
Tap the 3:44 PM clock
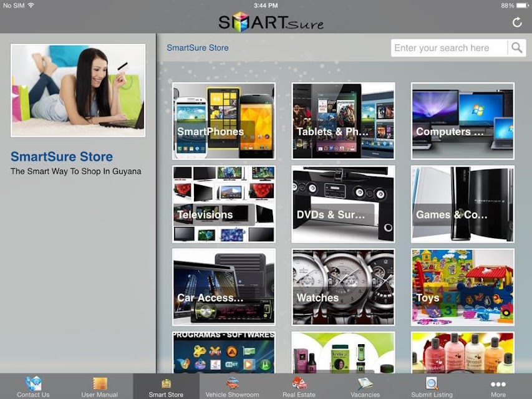pyautogui.click(x=266, y=6)
